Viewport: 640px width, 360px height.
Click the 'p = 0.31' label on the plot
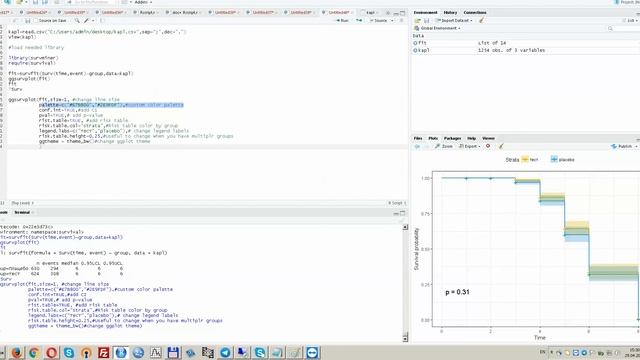point(457,292)
